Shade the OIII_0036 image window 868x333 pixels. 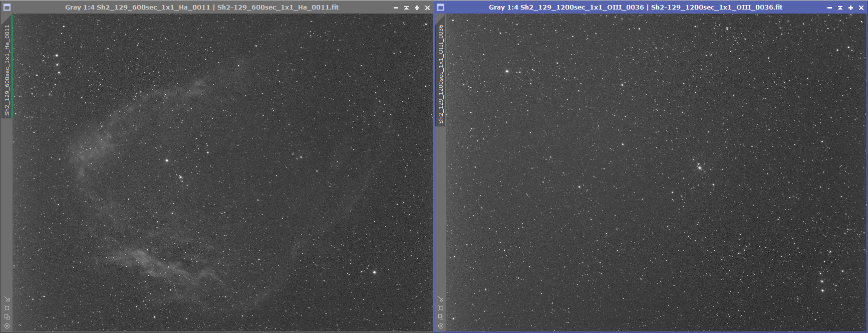[840, 8]
